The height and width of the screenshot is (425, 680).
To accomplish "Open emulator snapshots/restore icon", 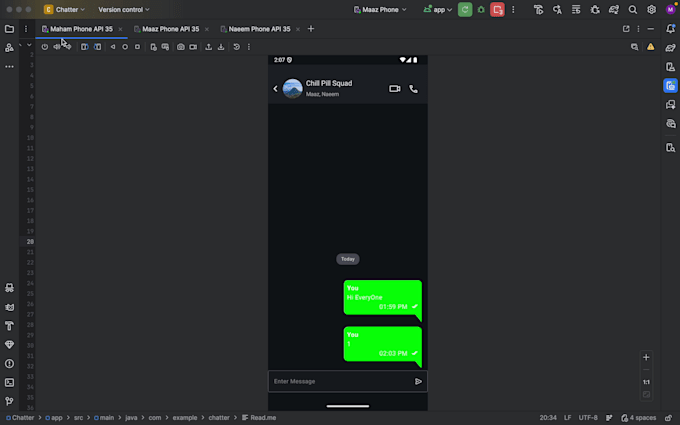I will (x=236, y=47).
